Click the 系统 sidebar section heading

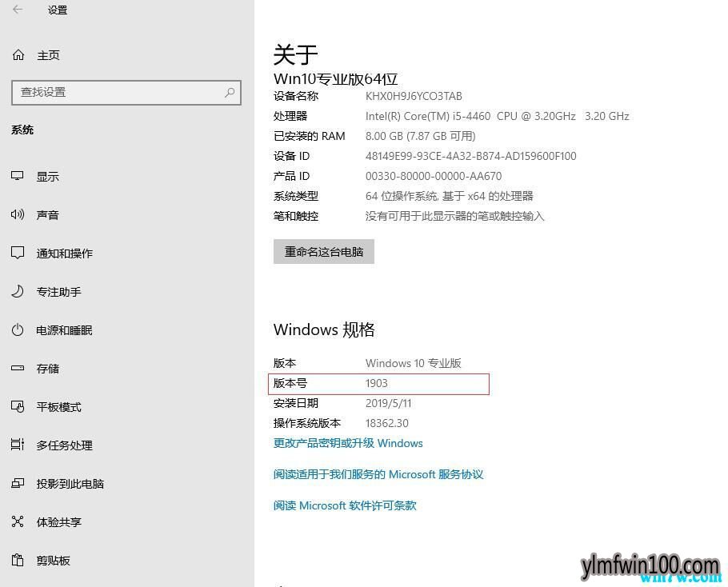(x=22, y=130)
